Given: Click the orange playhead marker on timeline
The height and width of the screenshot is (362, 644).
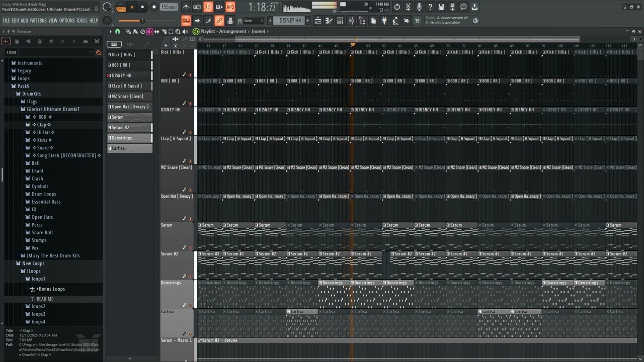Looking at the screenshot, I should [353, 45].
